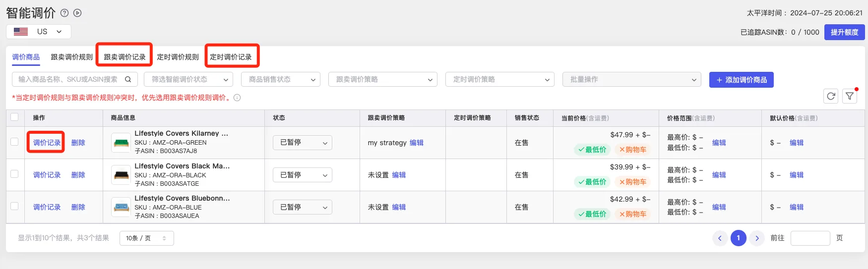Open the black product thumbnail AMZ-ORA-BLACK
868x269 pixels.
(121, 175)
